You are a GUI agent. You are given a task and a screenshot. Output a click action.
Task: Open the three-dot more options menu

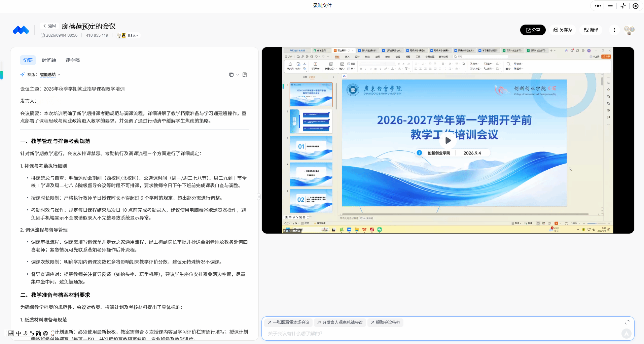click(614, 30)
